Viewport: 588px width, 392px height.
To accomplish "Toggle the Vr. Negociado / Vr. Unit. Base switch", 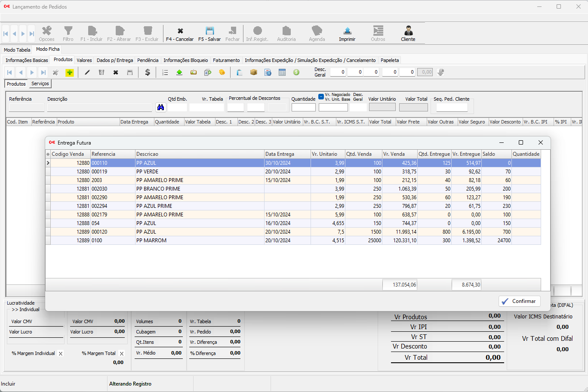I will pos(321,96).
